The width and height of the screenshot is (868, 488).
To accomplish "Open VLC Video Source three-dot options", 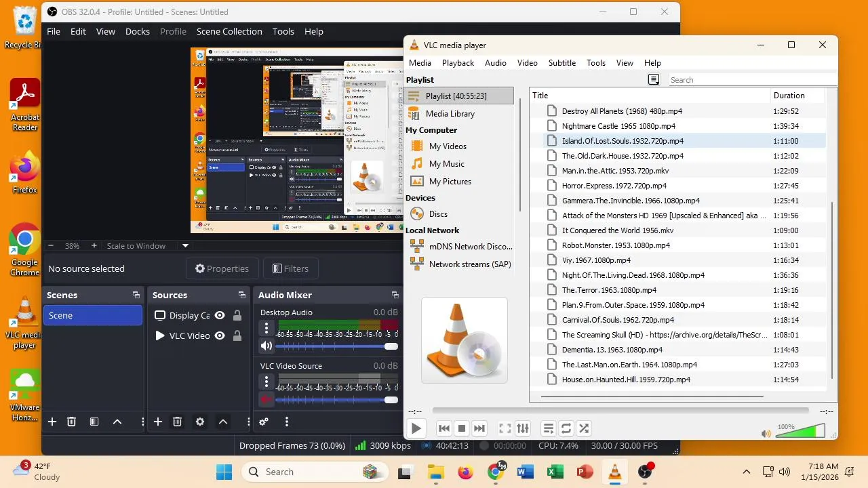I will pyautogui.click(x=267, y=382).
